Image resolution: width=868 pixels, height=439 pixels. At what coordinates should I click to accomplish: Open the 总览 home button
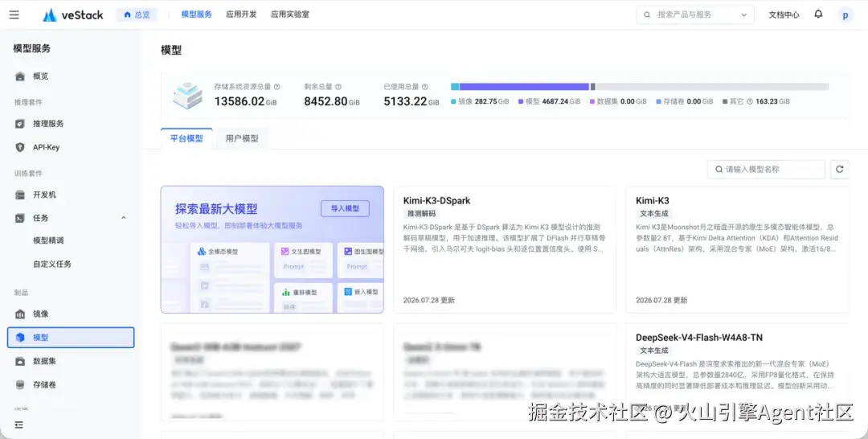pos(137,15)
